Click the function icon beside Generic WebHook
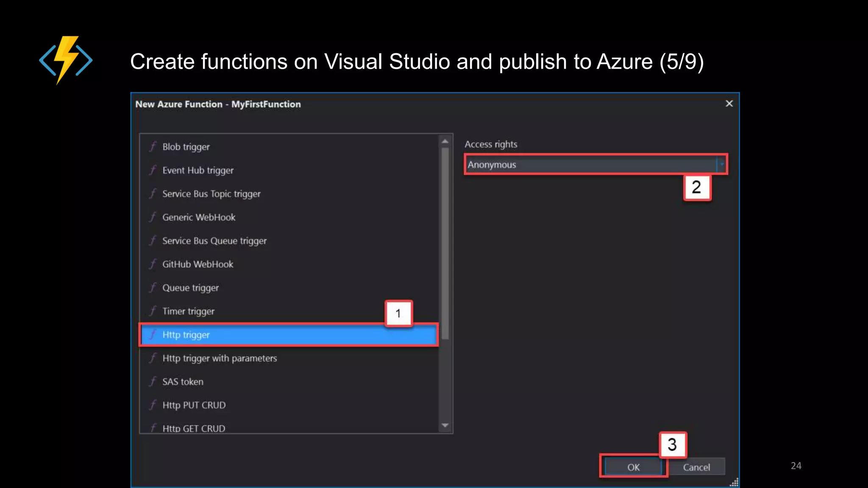Screen dimensions: 868x488 153,217
